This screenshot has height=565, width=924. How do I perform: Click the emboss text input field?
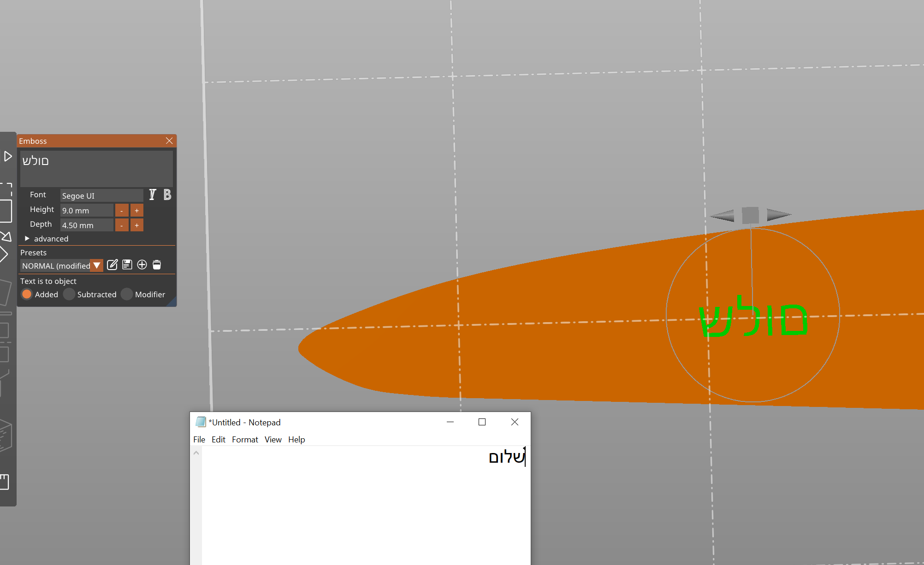(x=96, y=168)
